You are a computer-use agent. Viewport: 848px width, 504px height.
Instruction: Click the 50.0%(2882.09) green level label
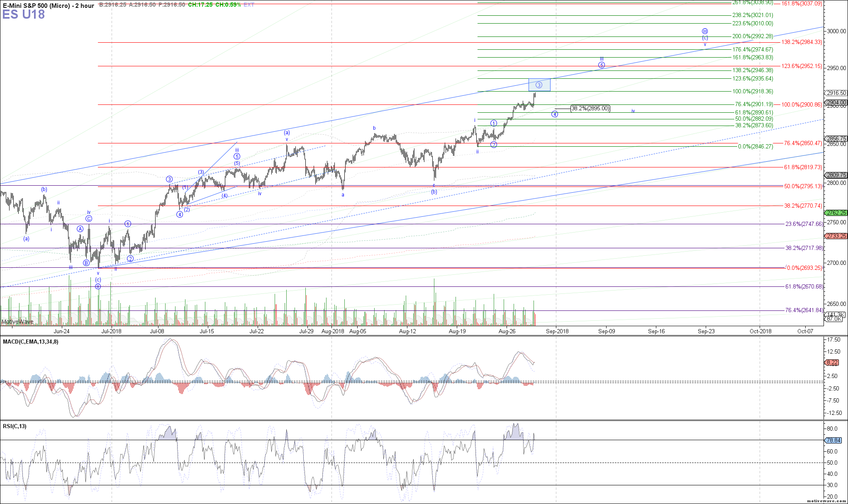click(x=754, y=119)
